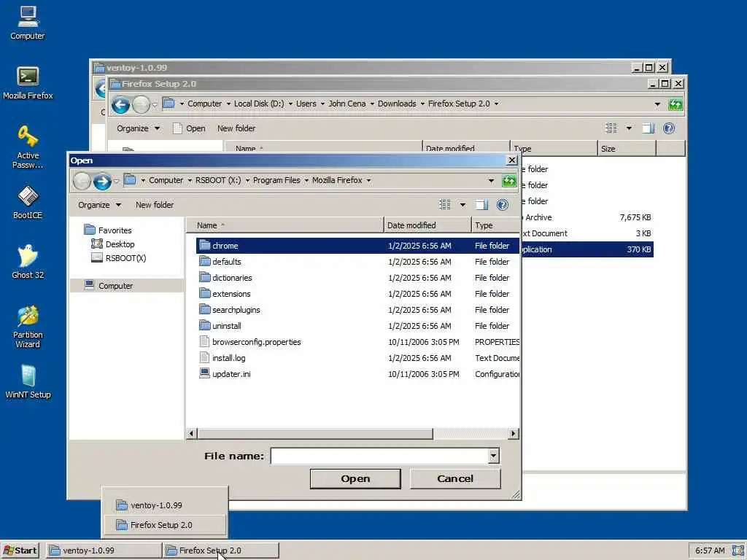Select the defaults folder
The height and width of the screenshot is (560, 747).
[357, 262]
